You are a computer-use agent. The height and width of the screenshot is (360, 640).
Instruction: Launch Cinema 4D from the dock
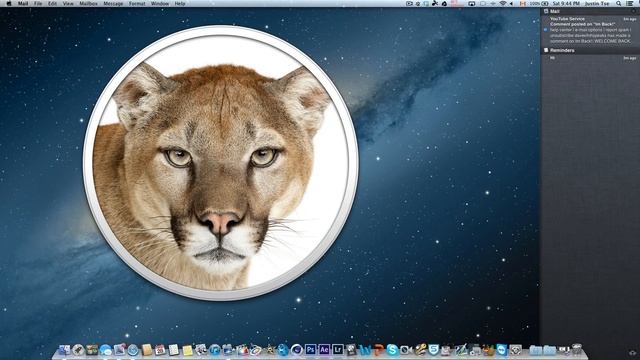(x=297, y=350)
